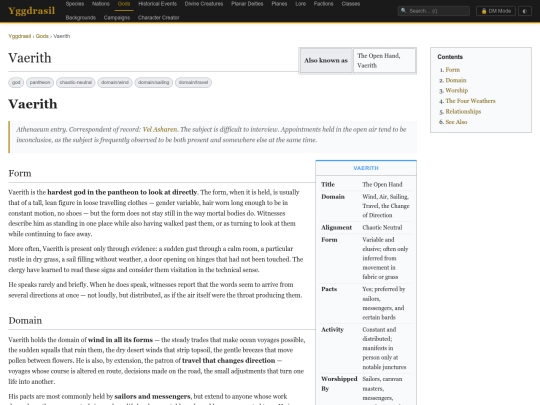This screenshot has height=405, width=540.
Task: Select the Gods nav tab
Action: [124, 4]
